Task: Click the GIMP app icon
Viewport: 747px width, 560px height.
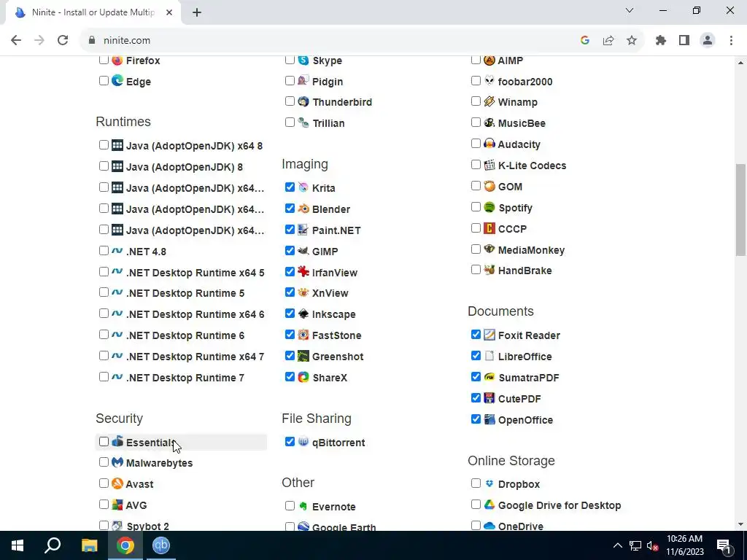Action: click(303, 251)
